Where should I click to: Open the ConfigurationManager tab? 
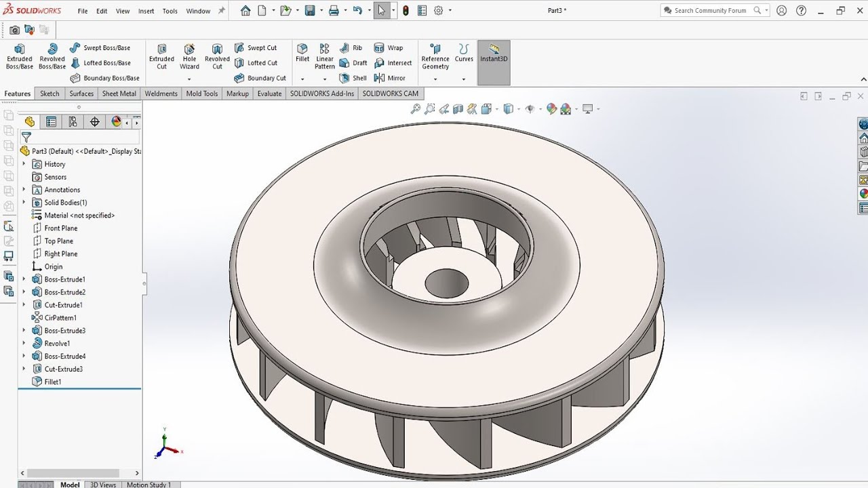[73, 122]
